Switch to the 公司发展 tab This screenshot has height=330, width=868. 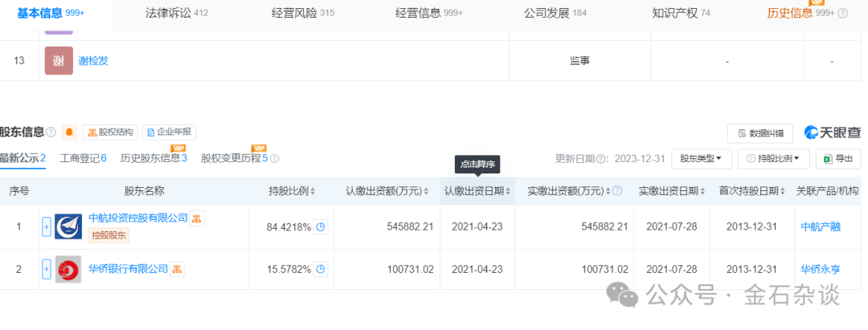555,14
